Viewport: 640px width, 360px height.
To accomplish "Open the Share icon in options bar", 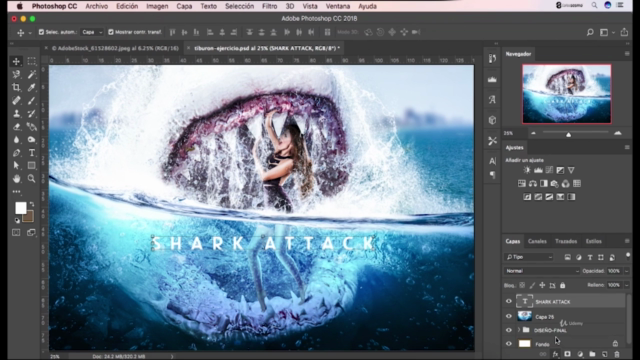I will (624, 32).
